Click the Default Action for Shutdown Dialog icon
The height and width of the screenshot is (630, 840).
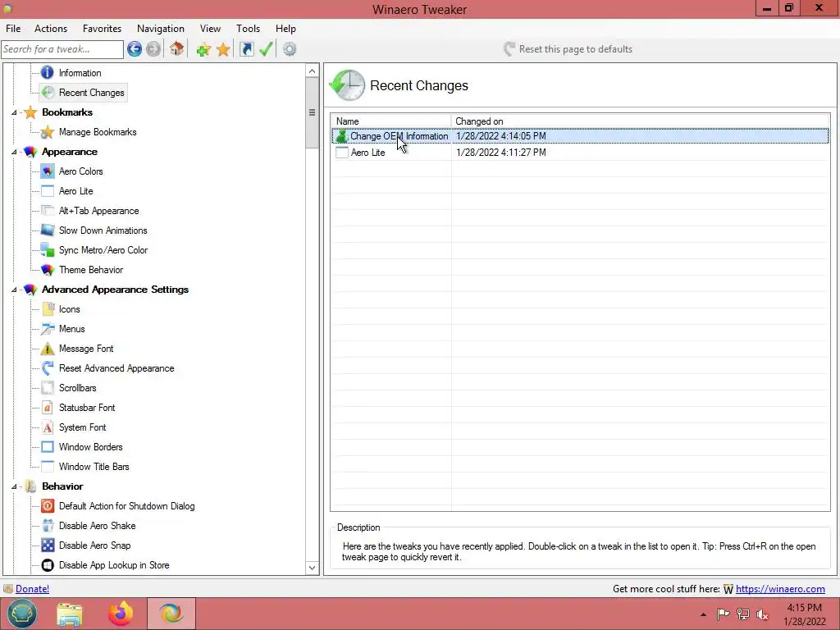(x=47, y=506)
